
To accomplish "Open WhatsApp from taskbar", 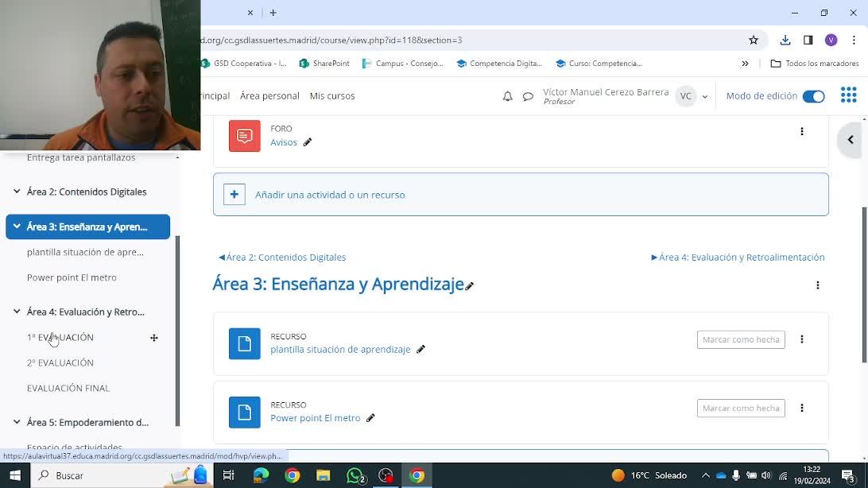I will (x=355, y=475).
